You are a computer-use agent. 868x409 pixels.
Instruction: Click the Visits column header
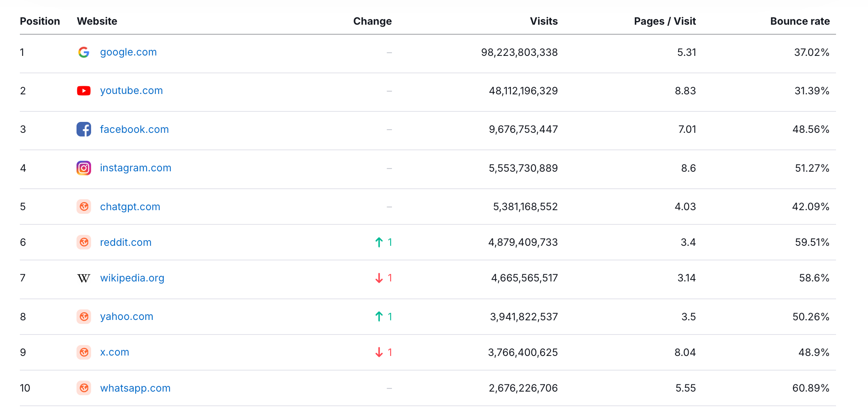544,21
